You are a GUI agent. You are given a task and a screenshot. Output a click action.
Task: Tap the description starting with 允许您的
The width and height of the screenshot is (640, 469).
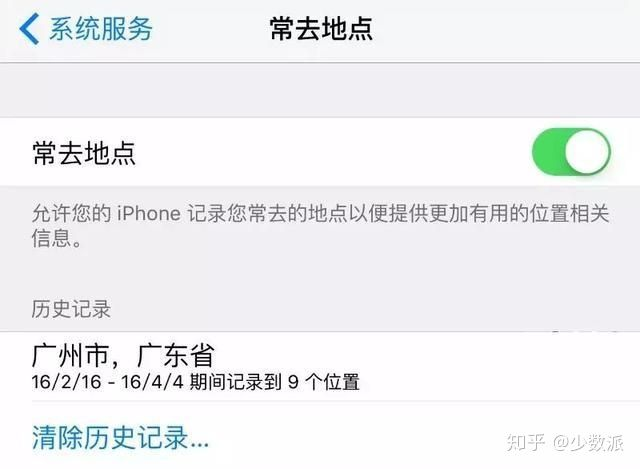[x=320, y=226]
